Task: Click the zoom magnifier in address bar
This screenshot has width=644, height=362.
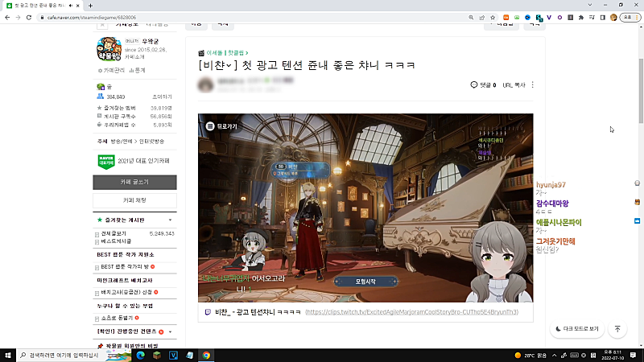Action: (471, 18)
